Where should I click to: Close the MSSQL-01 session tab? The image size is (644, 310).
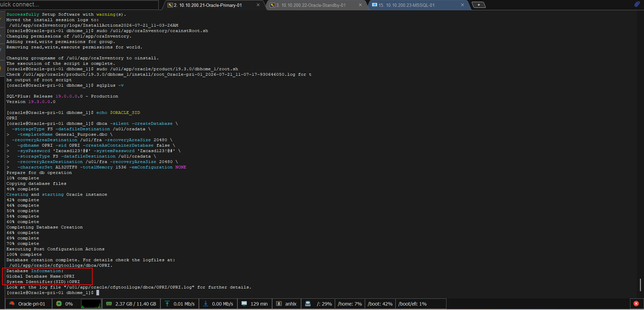tap(462, 5)
